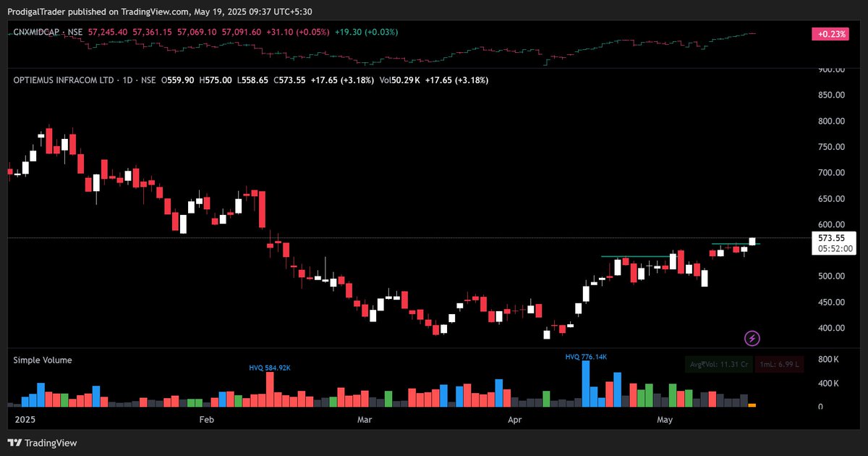
Task: Click the C573.55 close value in legend
Action: pos(289,80)
